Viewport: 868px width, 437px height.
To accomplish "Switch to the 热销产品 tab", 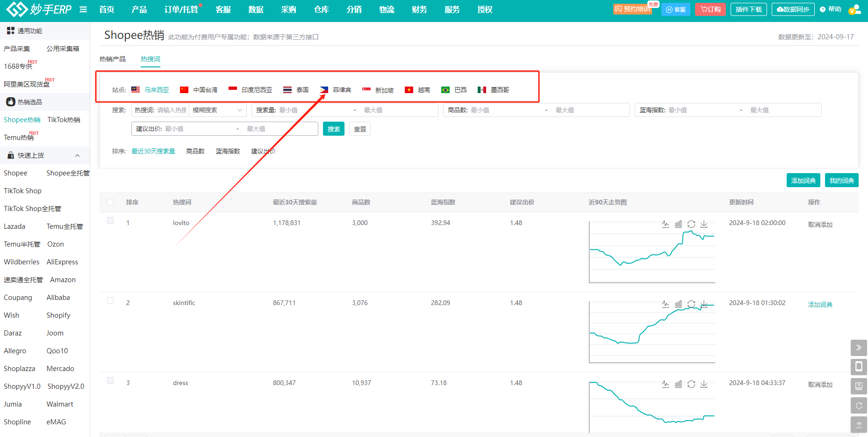I will [x=113, y=59].
